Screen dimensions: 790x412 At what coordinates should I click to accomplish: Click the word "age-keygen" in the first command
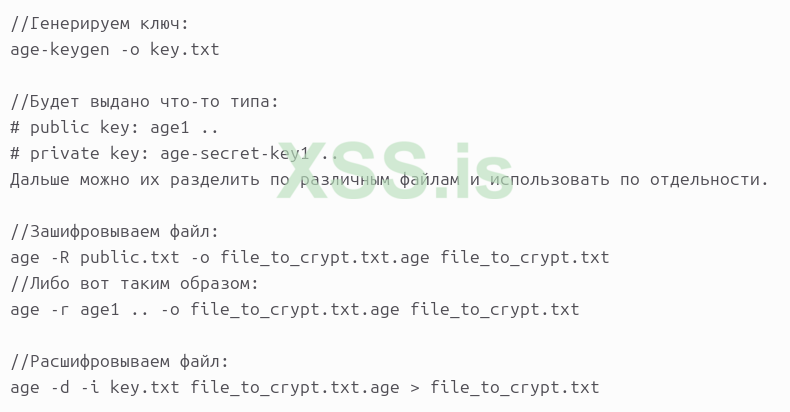pyautogui.click(x=60, y=49)
